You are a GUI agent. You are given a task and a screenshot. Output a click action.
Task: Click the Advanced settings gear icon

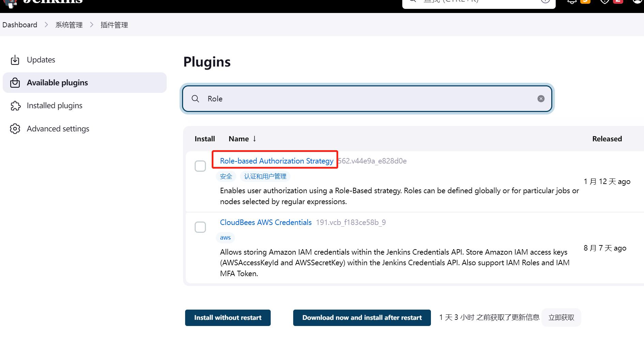(15, 129)
